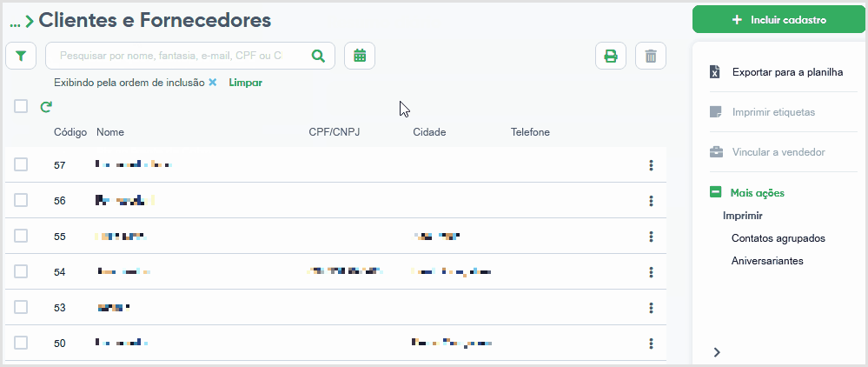
Task: Click the Limpar link
Action: pyautogui.click(x=245, y=83)
